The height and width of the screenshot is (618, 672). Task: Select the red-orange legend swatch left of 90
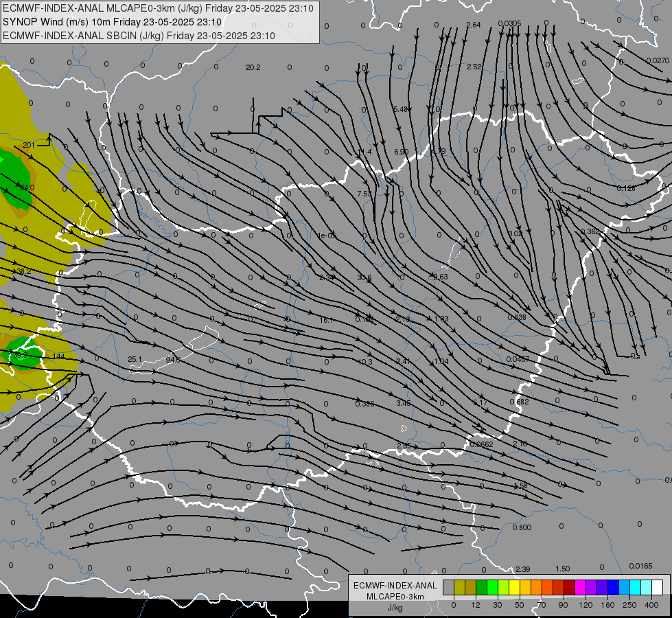point(559,588)
